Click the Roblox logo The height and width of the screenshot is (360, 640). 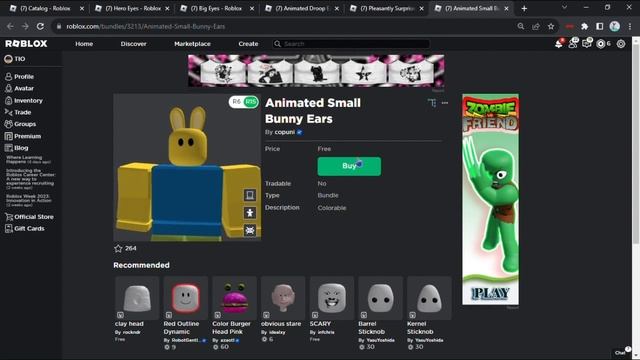(26, 44)
